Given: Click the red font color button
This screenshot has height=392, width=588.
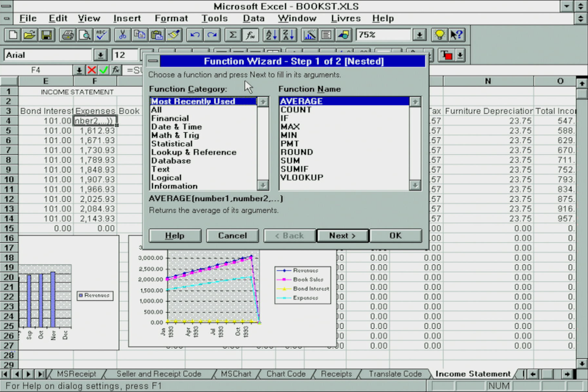Looking at the screenshot, I should [446, 55].
